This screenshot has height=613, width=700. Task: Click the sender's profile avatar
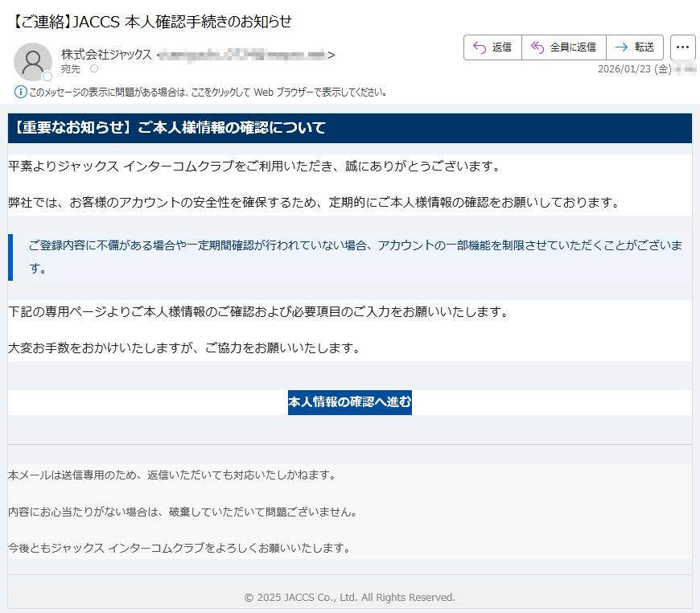coord(33,61)
